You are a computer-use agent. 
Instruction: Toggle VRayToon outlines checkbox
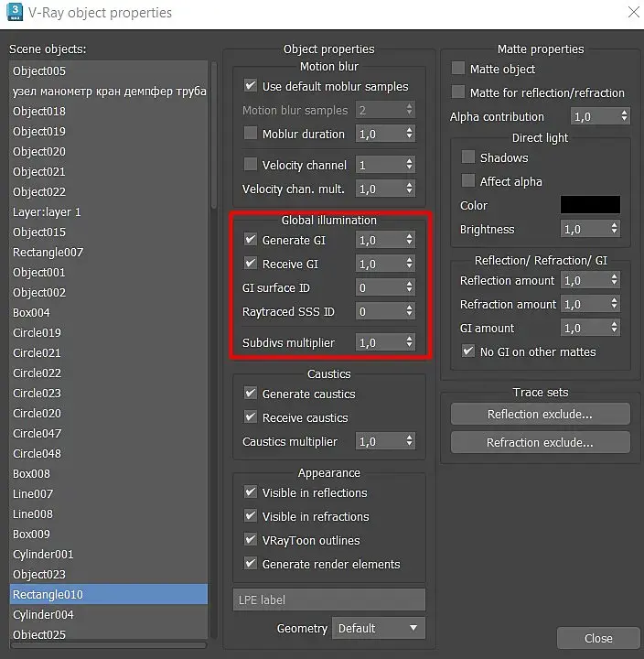[251, 540]
